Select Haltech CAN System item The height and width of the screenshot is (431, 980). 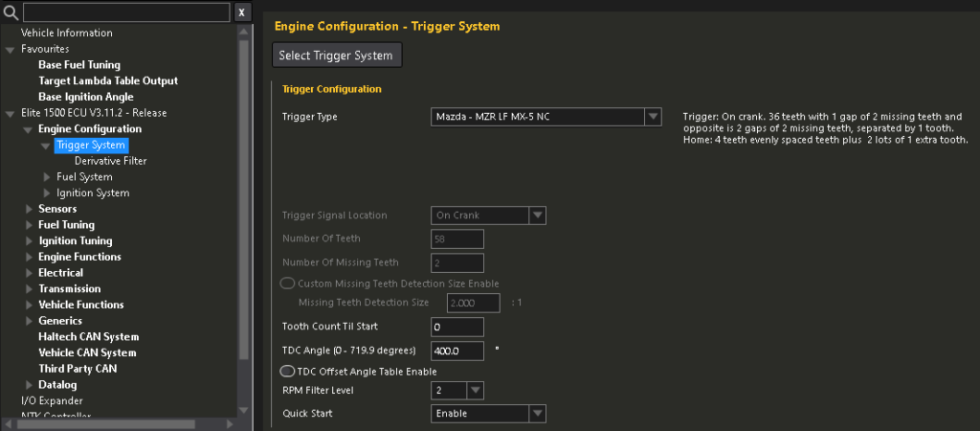pos(88,337)
